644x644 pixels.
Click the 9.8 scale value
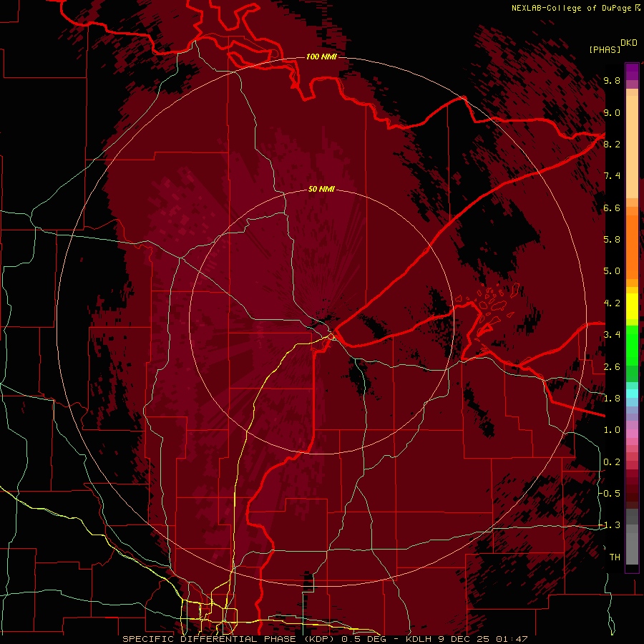612,80
